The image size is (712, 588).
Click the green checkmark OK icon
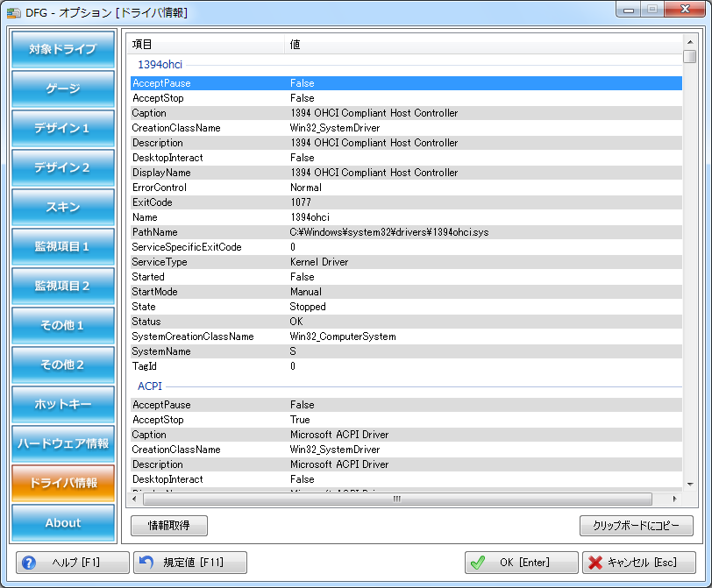[x=478, y=563]
